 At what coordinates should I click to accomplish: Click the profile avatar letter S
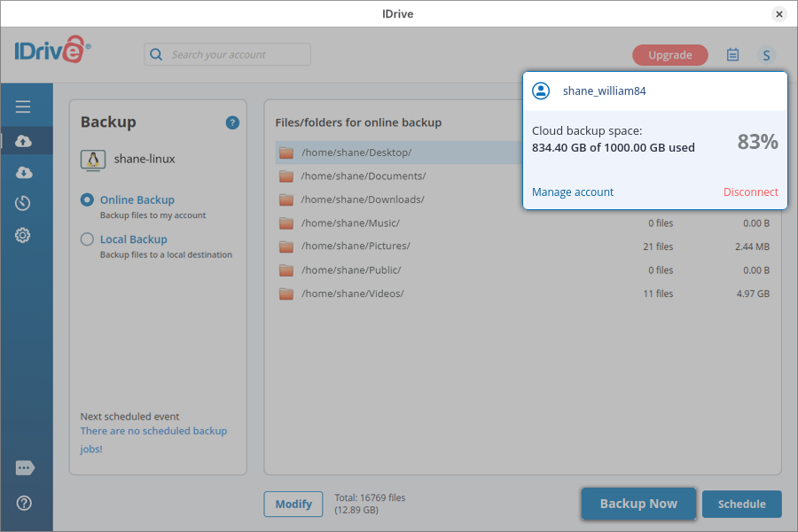pyautogui.click(x=766, y=55)
